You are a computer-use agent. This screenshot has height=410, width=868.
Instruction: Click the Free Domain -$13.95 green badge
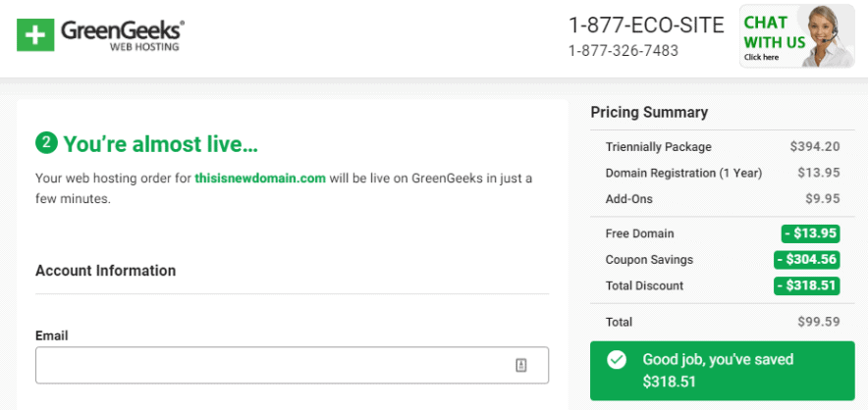point(810,233)
